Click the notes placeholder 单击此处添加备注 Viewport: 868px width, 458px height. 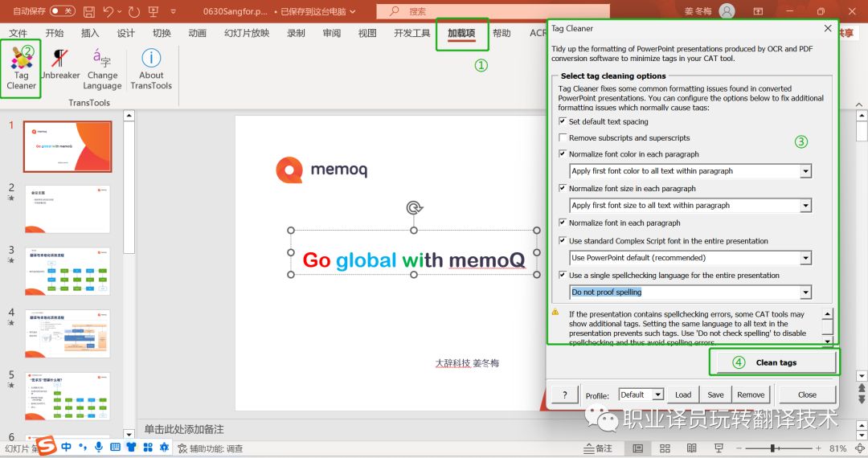pos(184,429)
